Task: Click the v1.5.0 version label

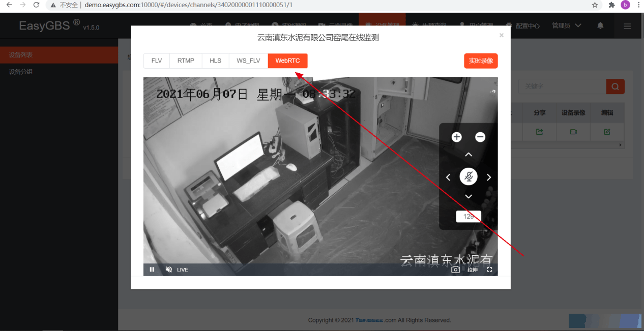Action: pos(92,27)
